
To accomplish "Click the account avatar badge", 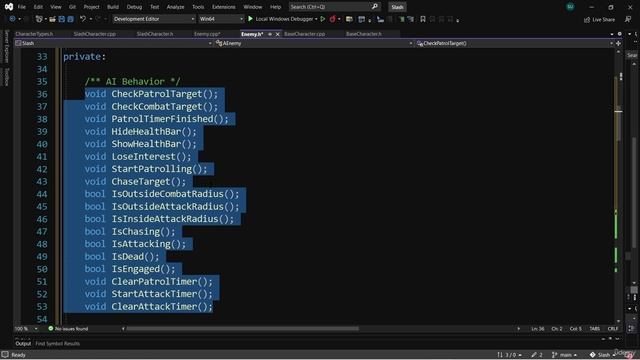I will 570,7.
